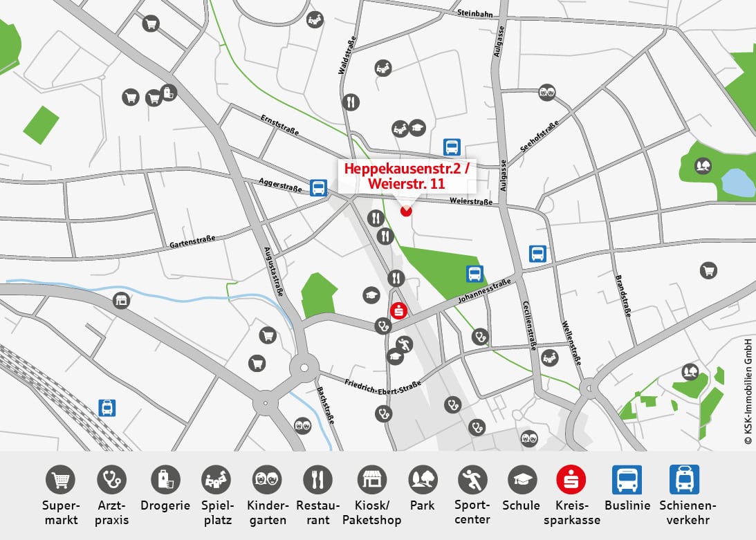Click the Ernststraße street label
Screen dimensions: 756x540
(x=279, y=125)
